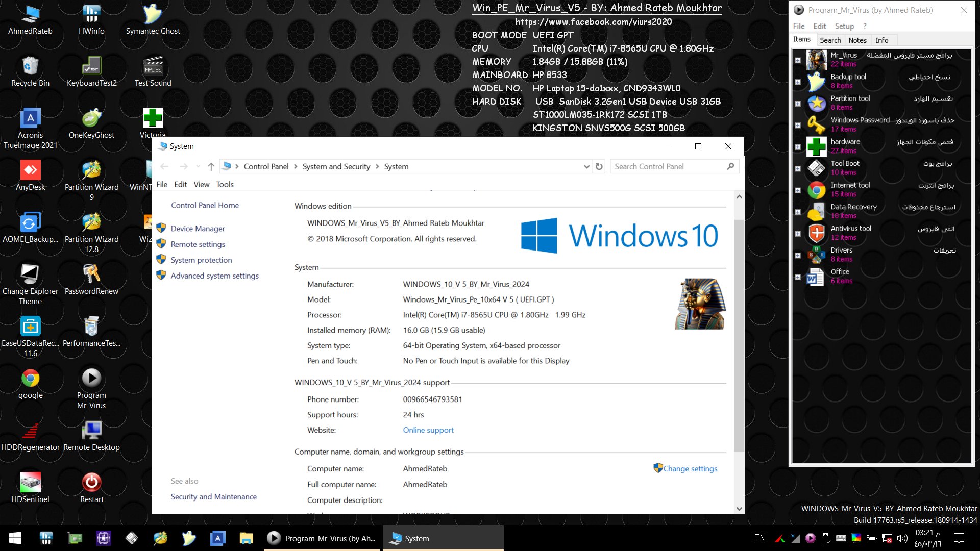
Task: Click the volume icon in system tray
Action: [902, 538]
